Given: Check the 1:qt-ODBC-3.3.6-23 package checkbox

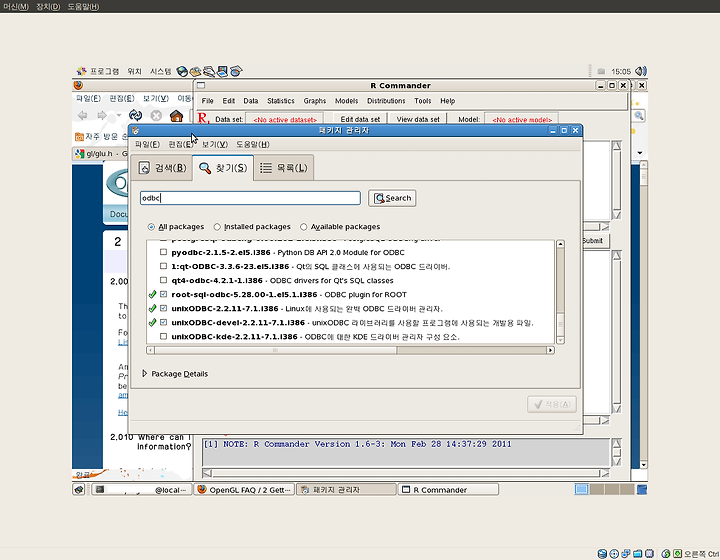Looking at the screenshot, I should point(163,266).
